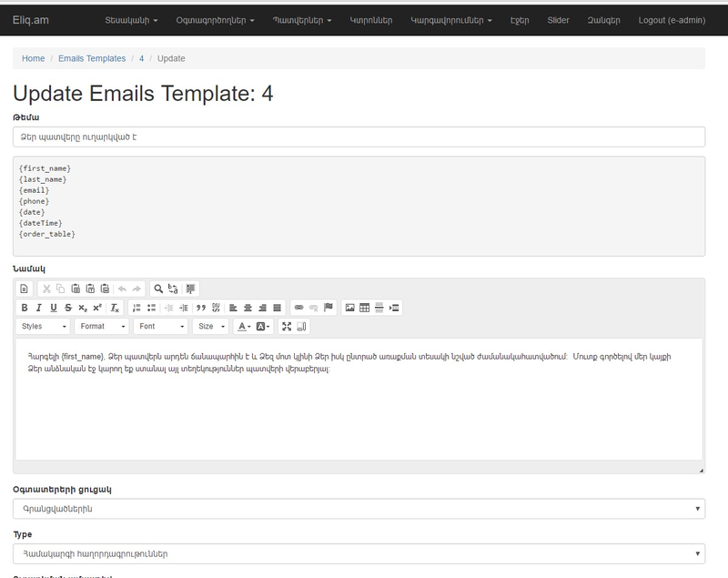Open the Format dropdown
This screenshot has height=578, width=728.
(x=102, y=326)
